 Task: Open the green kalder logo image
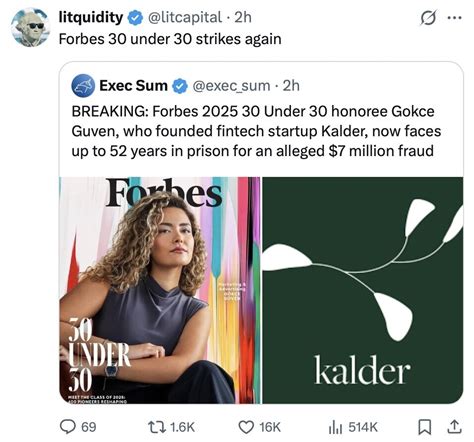(363, 290)
